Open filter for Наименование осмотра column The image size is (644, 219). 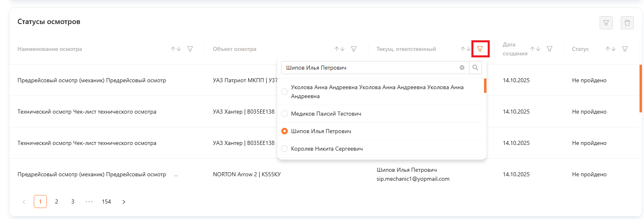pyautogui.click(x=190, y=49)
